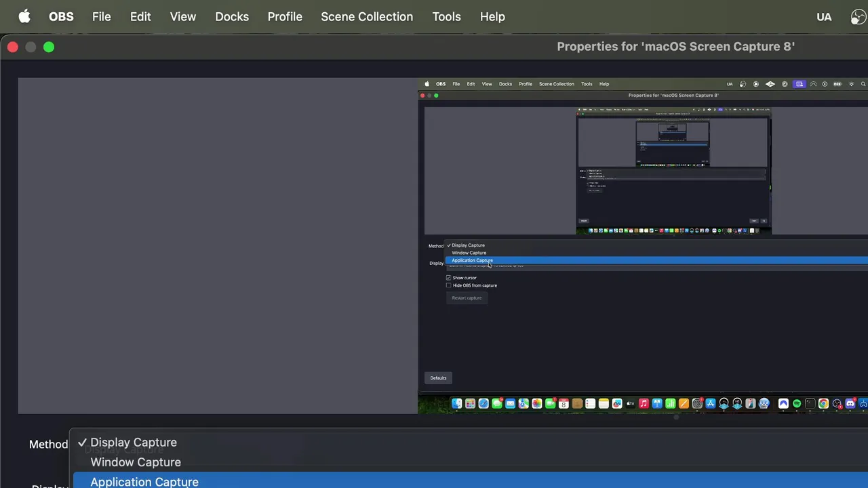
Task: Select Window Capture option inside preview
Action: (469, 253)
